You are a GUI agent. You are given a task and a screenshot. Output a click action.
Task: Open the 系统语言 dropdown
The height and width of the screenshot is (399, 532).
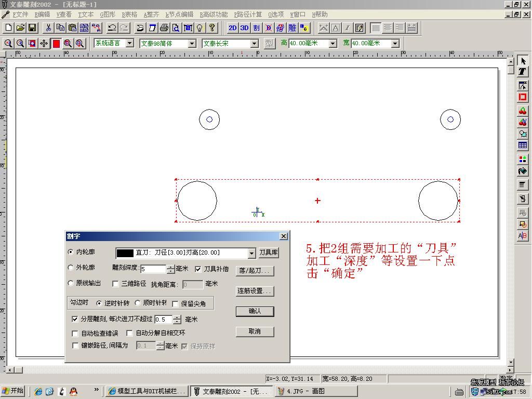click(x=129, y=43)
